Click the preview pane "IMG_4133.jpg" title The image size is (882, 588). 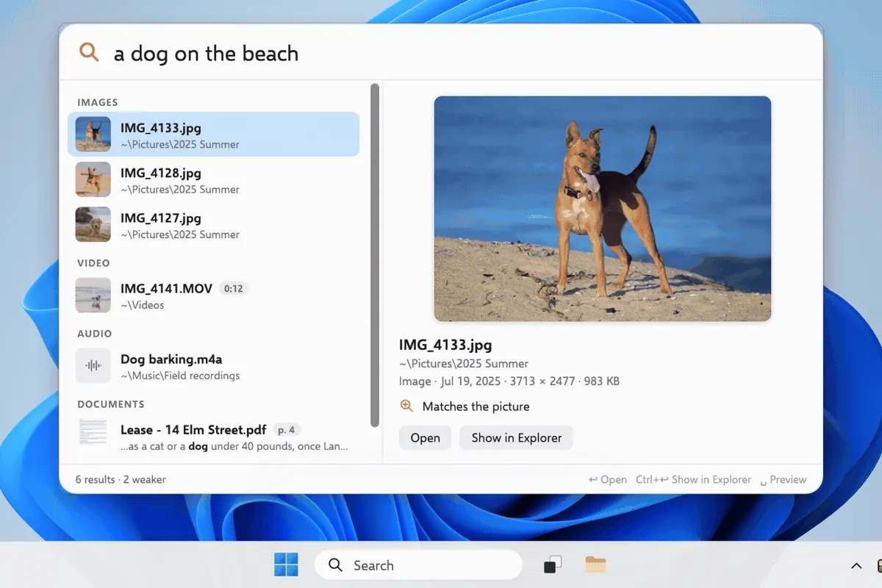click(445, 345)
